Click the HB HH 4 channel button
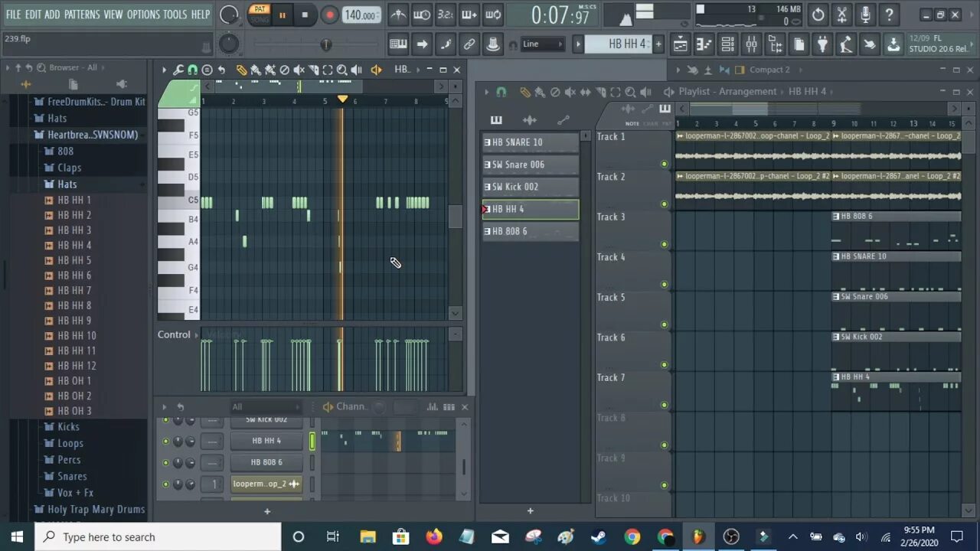Screen dimensions: 980x551 [266, 441]
